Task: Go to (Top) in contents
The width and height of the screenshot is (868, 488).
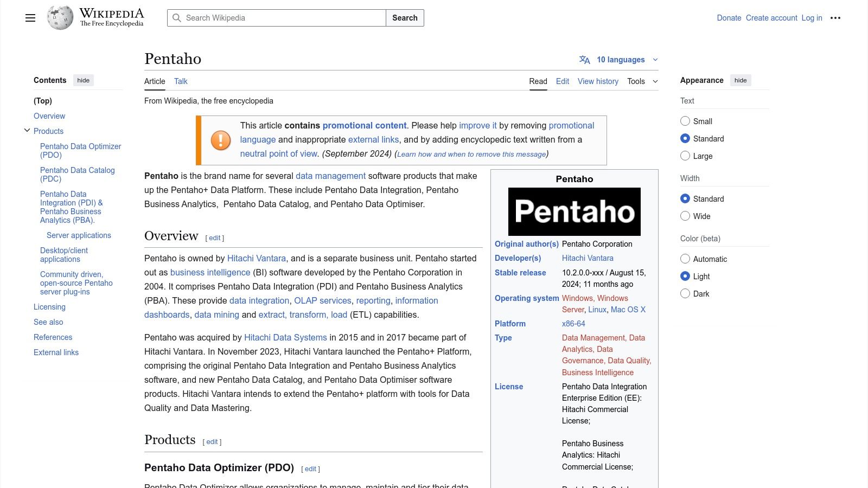Action: [x=43, y=101]
